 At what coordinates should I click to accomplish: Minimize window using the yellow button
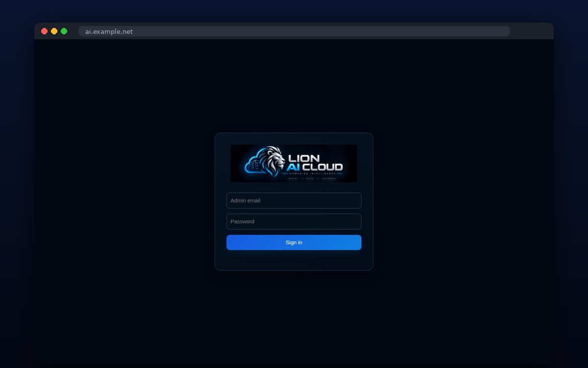pos(54,31)
